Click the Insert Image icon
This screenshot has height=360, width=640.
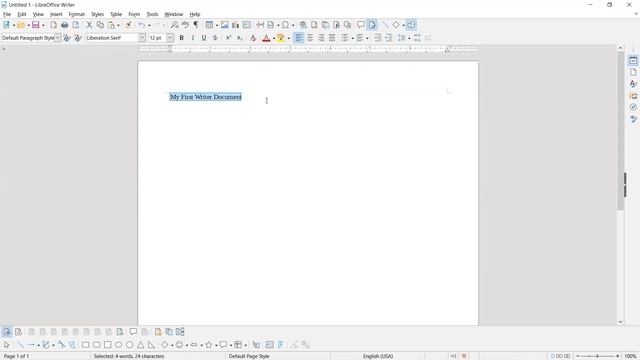224,25
